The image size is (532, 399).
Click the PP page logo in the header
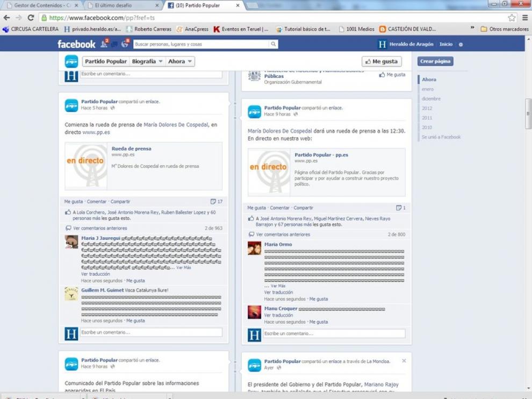(x=71, y=61)
